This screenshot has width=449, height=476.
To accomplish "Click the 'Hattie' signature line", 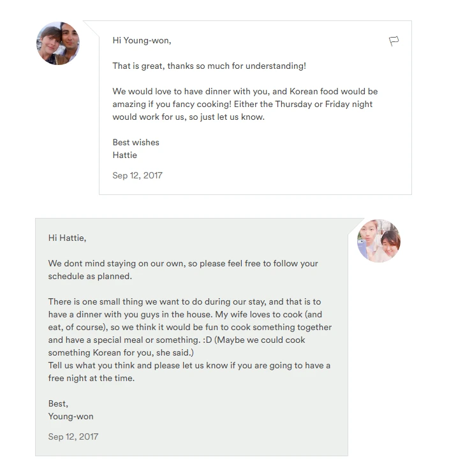I will point(125,155).
